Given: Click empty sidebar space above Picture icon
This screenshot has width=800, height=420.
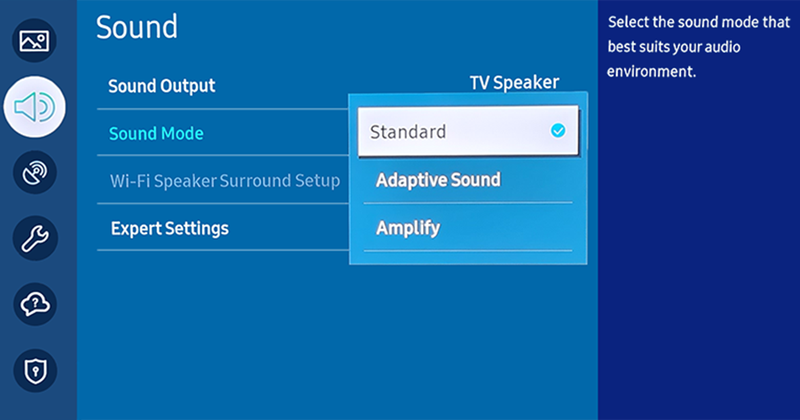Looking at the screenshot, I should point(35,8).
